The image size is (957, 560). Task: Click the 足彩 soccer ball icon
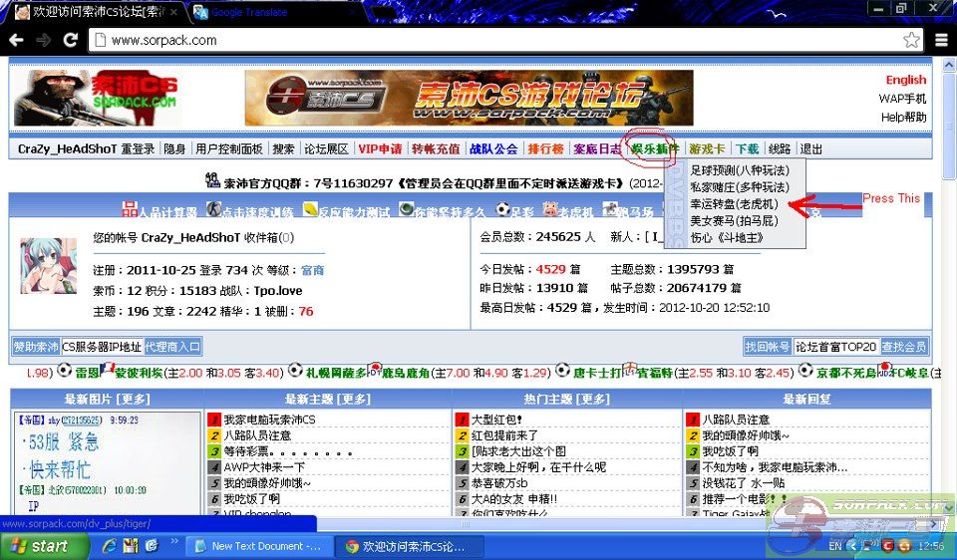coord(502,209)
